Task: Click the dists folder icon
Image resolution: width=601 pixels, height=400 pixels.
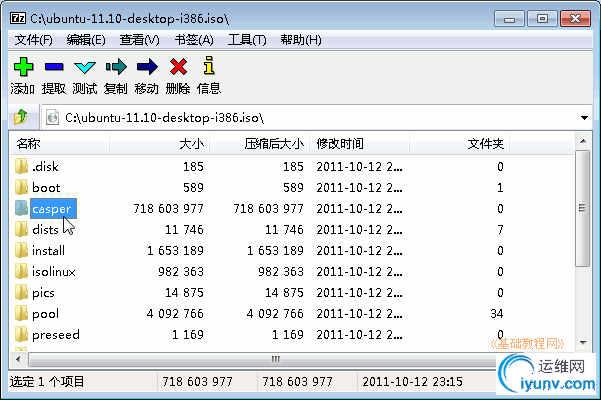Action: point(21,230)
